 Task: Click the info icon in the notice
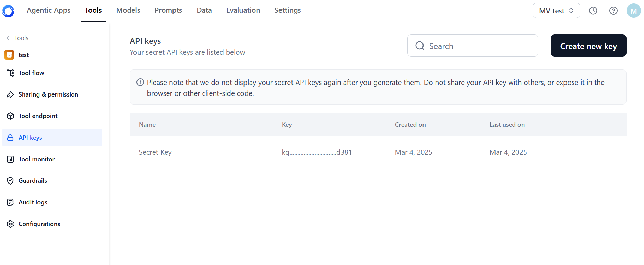140,82
